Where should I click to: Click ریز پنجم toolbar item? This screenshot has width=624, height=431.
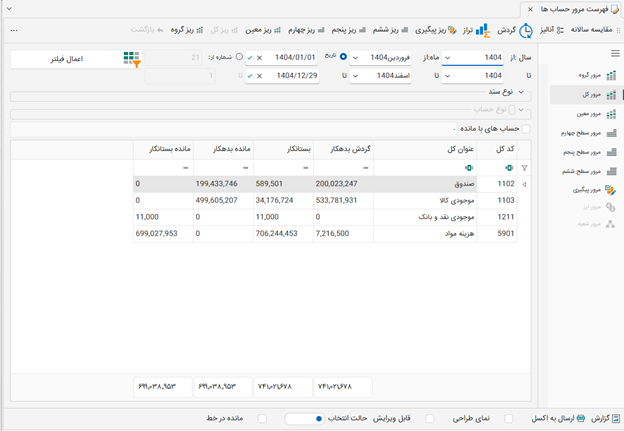tap(349, 30)
